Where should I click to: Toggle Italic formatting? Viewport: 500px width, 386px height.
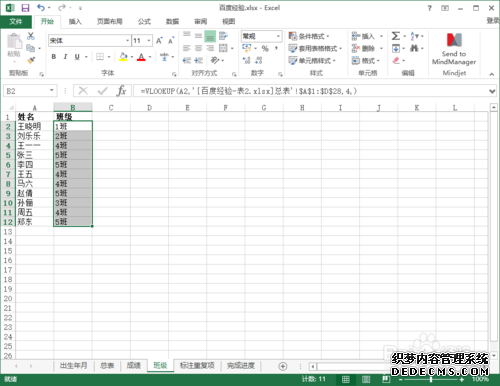(x=65, y=57)
